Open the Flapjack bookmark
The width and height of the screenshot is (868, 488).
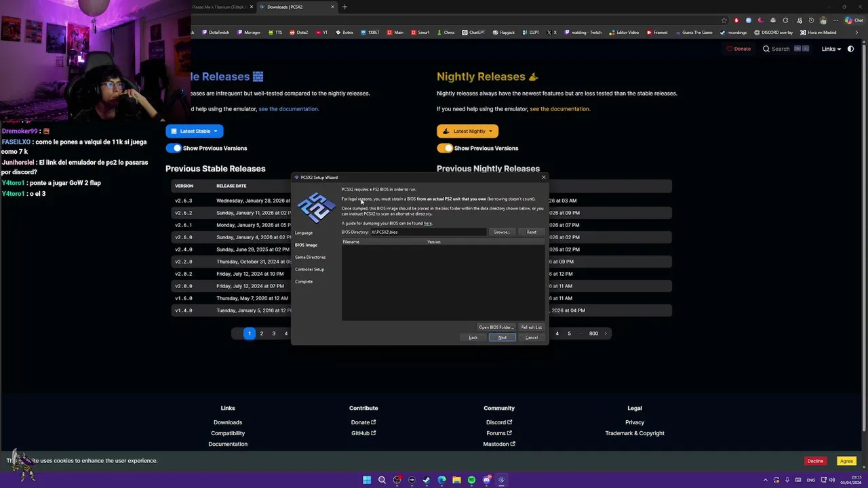click(503, 33)
